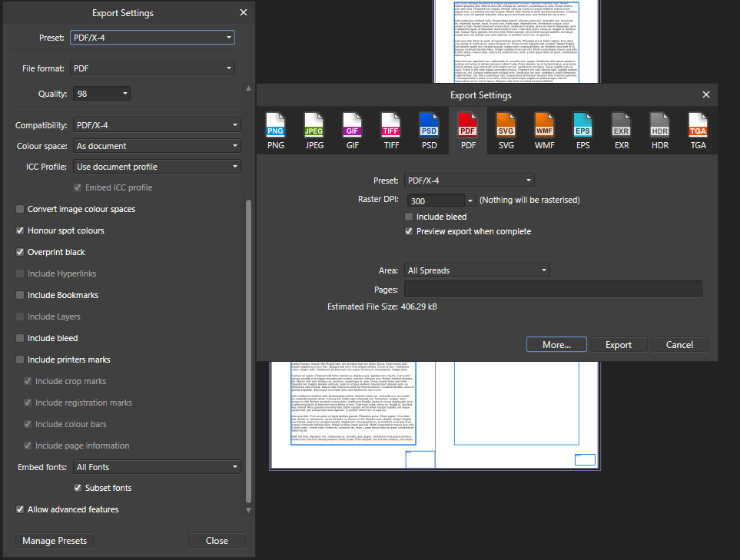The image size is (740, 560).
Task: Switch export format to PSD
Action: (x=429, y=129)
